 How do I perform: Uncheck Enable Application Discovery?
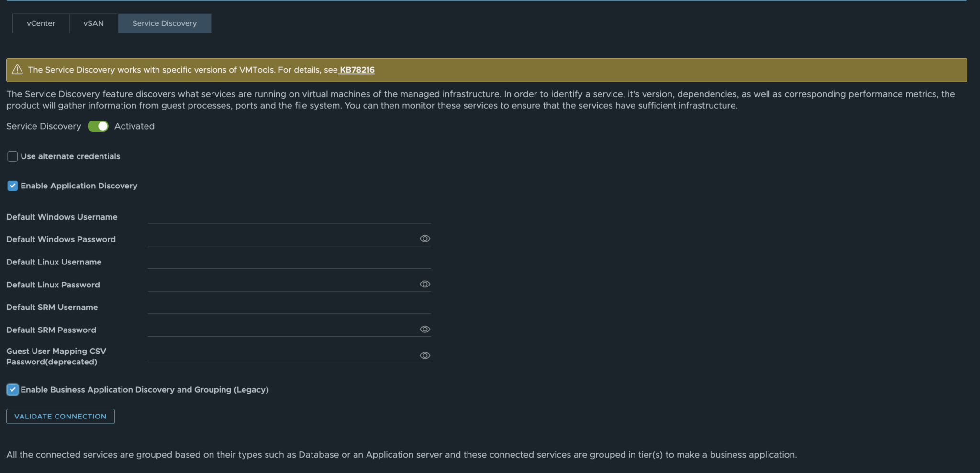12,186
